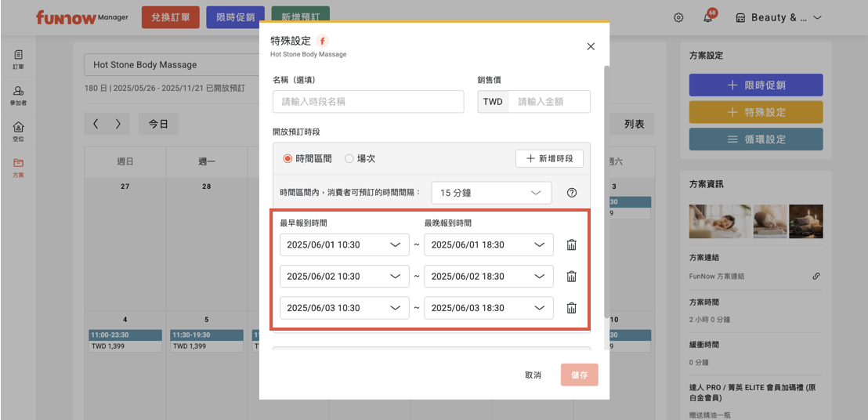Open help icon beside interval dropdown

(x=571, y=193)
